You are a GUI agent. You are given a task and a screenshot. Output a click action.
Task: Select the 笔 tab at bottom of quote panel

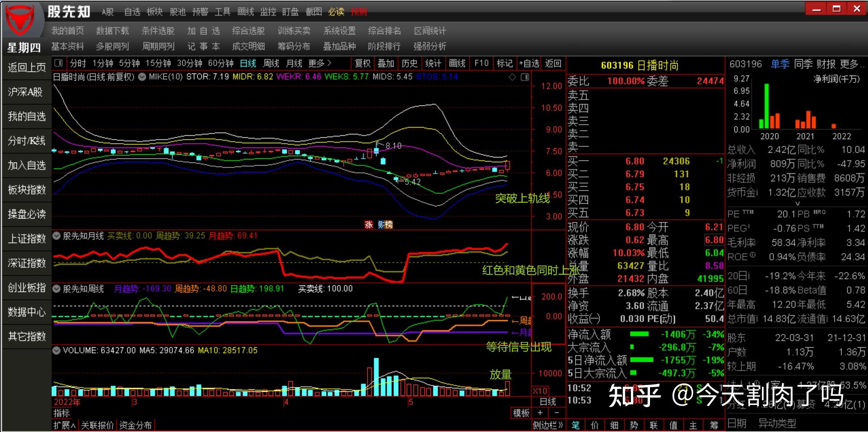click(576, 425)
